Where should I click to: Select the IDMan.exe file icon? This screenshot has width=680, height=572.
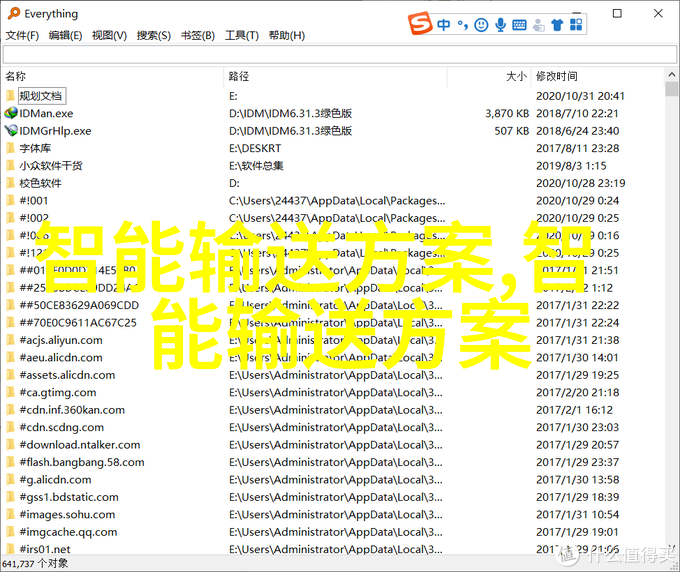point(11,113)
